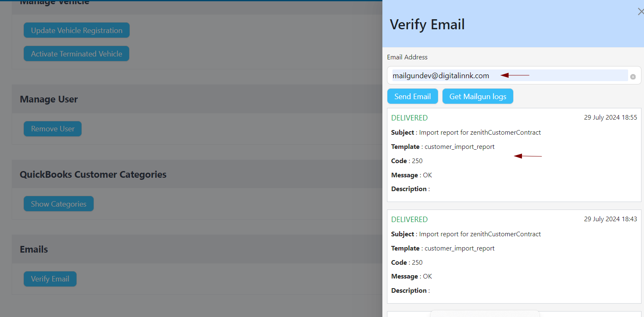Fetch logs with Get Mailgun logs
644x317 pixels.
pyautogui.click(x=478, y=96)
